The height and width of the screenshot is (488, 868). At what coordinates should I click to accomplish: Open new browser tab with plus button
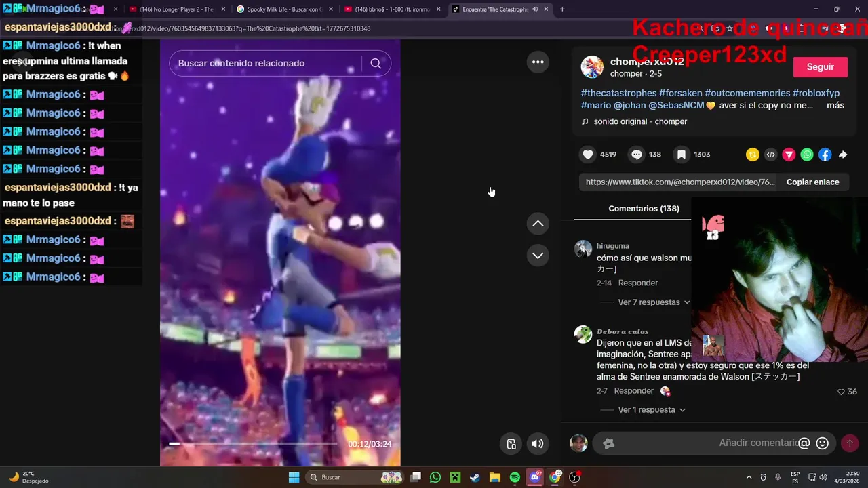[562, 9]
